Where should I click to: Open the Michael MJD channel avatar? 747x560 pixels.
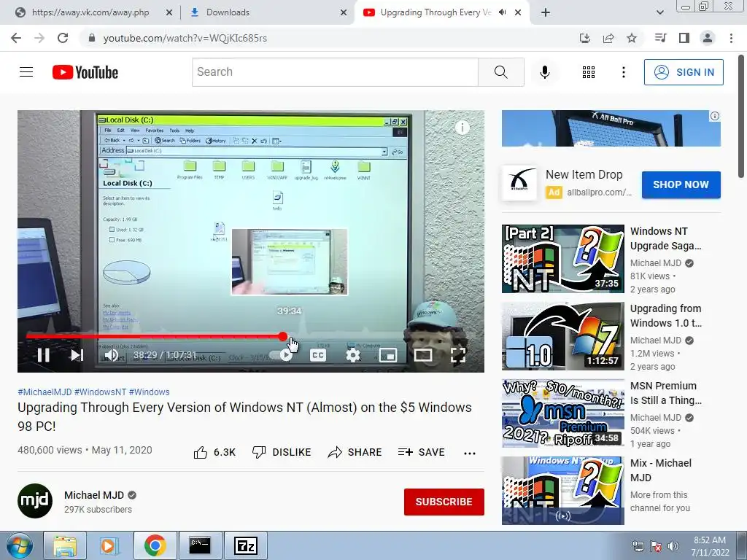coord(35,501)
